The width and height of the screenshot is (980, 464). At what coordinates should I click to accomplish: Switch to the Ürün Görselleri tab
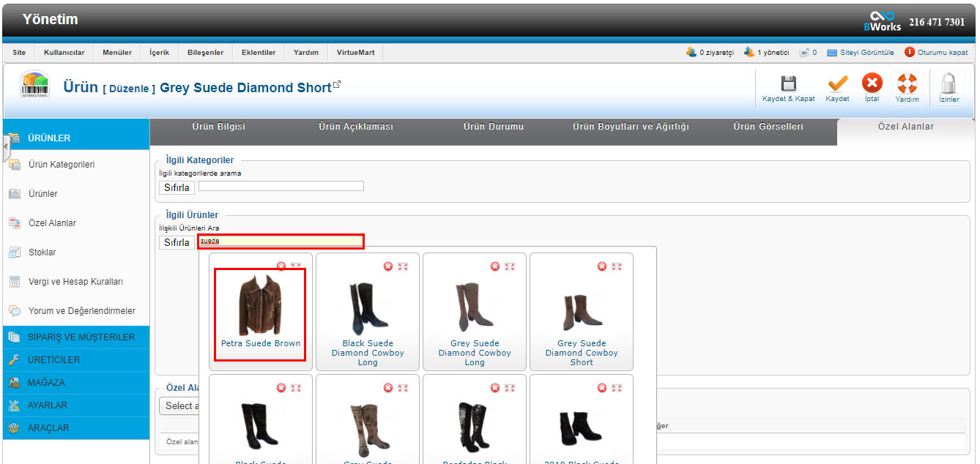(x=768, y=127)
